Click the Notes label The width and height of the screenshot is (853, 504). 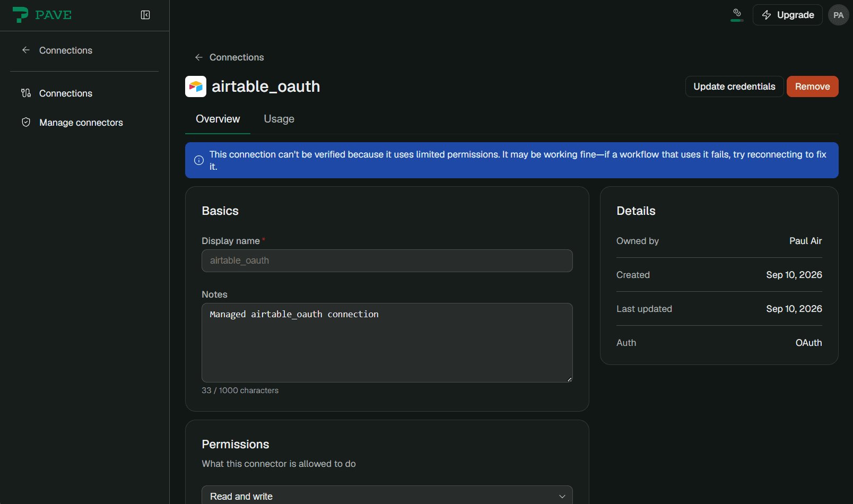pyautogui.click(x=214, y=294)
